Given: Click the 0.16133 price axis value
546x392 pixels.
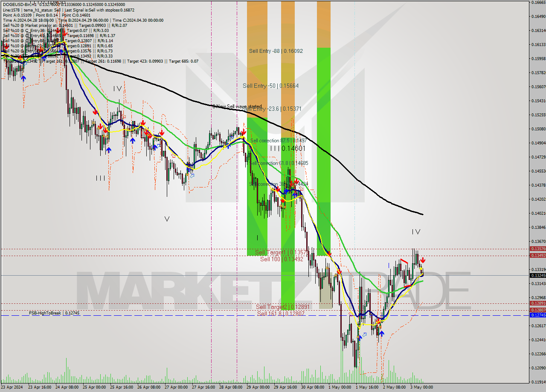Looking at the screenshot, I should [x=538, y=44].
